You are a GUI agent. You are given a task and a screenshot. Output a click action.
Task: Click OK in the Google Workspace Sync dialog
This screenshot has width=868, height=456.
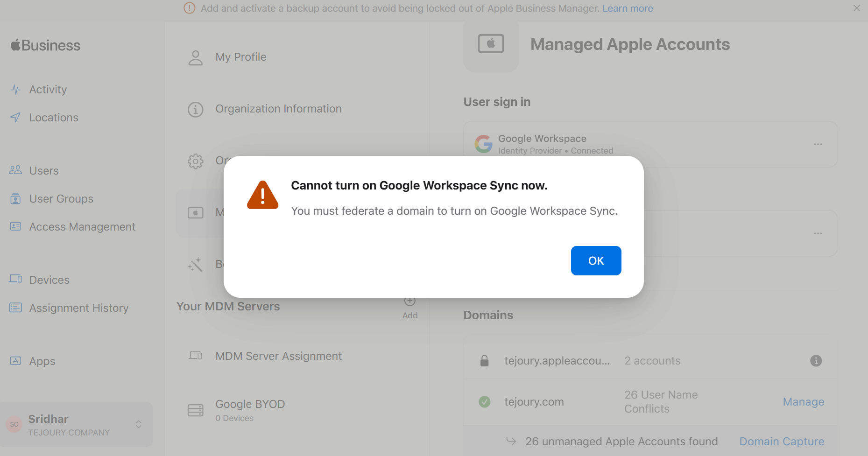tap(596, 260)
